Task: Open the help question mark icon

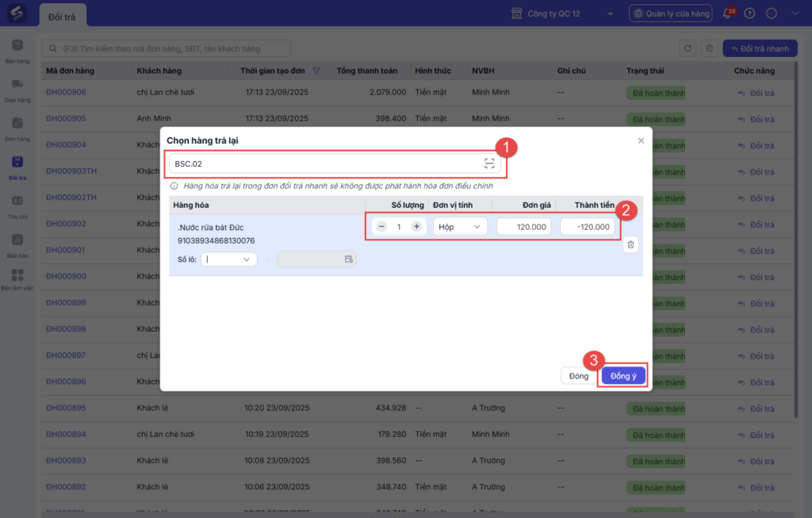Action: pyautogui.click(x=749, y=13)
